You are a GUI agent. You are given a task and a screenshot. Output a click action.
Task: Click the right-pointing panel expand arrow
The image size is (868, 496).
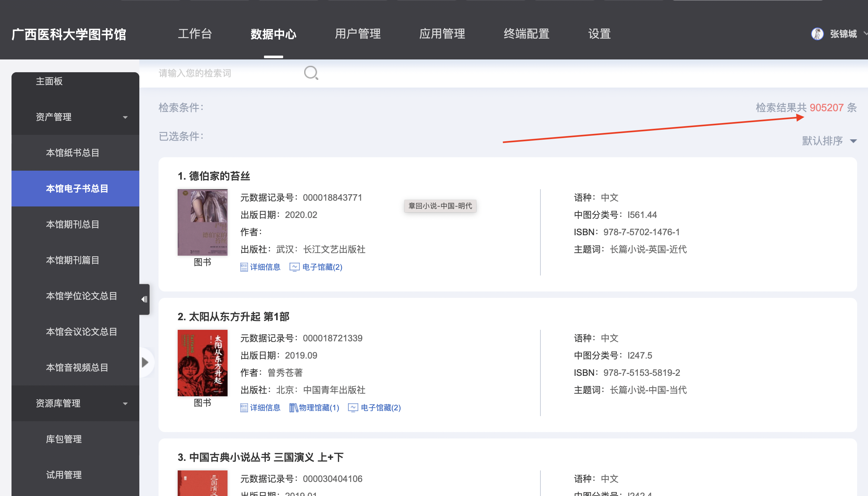click(x=145, y=362)
